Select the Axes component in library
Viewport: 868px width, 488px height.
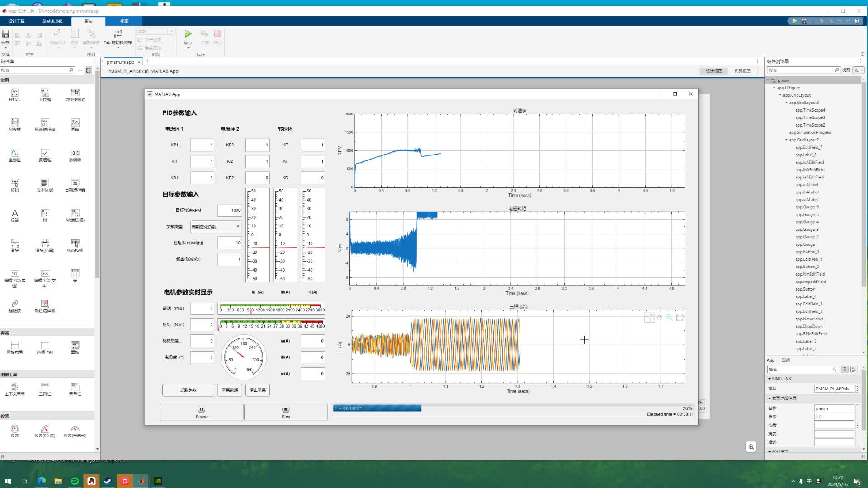coord(15,153)
